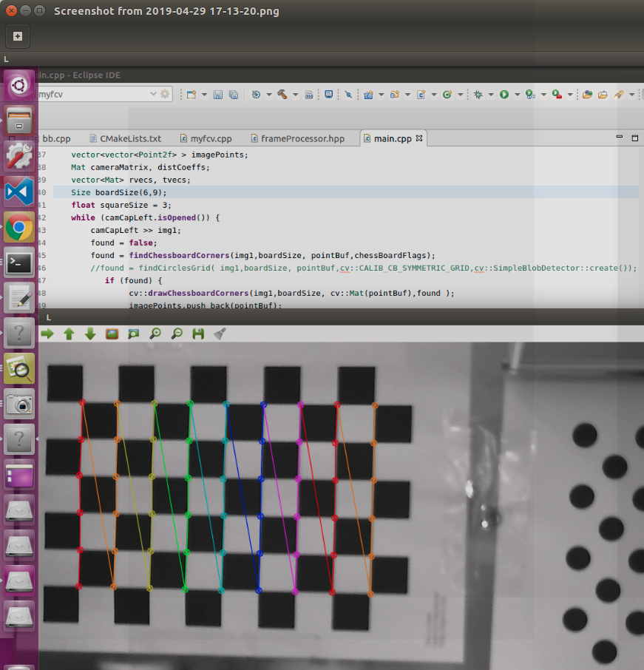Click the plus button at the top of the screenshot window
The image size is (644, 670).
[x=16, y=35]
